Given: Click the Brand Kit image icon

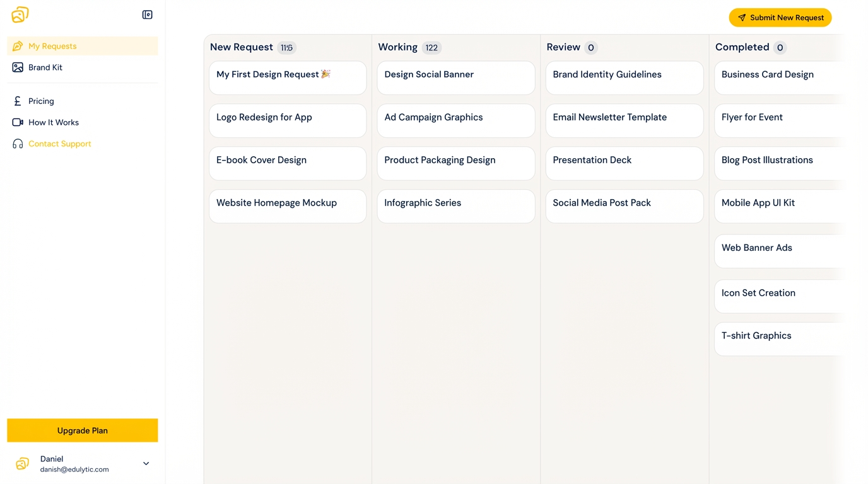Looking at the screenshot, I should click(18, 67).
